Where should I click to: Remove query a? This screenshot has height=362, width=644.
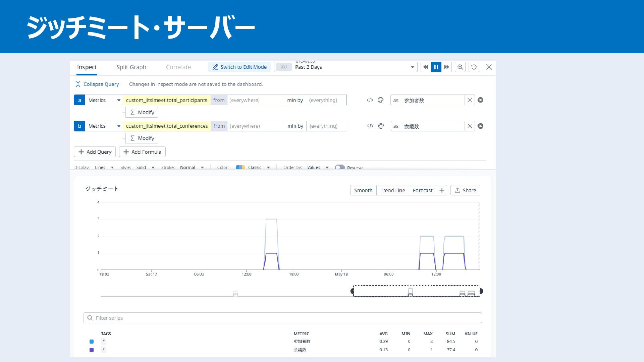pos(480,100)
